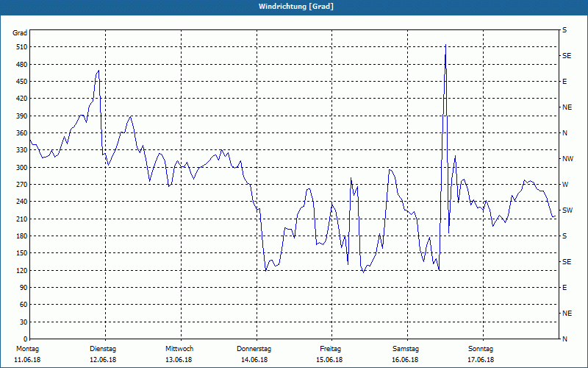This screenshot has height=368, width=588.
Task: Click the 240 value on the left axis
Action: coord(22,202)
